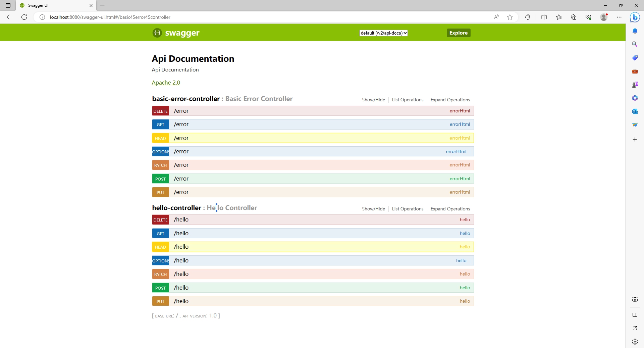Click Expand Operations for basic-error-controller

click(450, 100)
